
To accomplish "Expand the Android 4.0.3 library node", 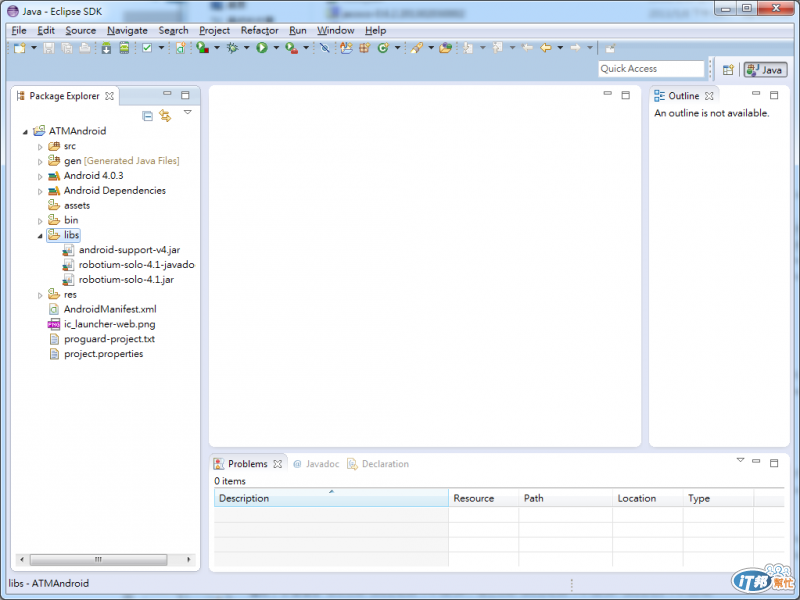I will click(x=40, y=177).
